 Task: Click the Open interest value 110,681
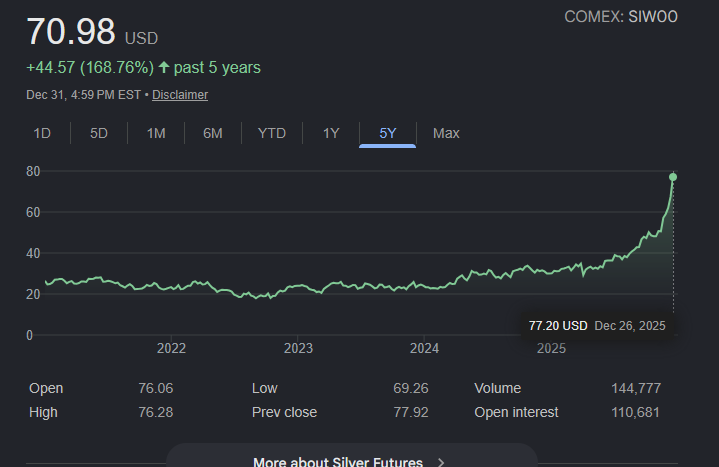click(635, 412)
